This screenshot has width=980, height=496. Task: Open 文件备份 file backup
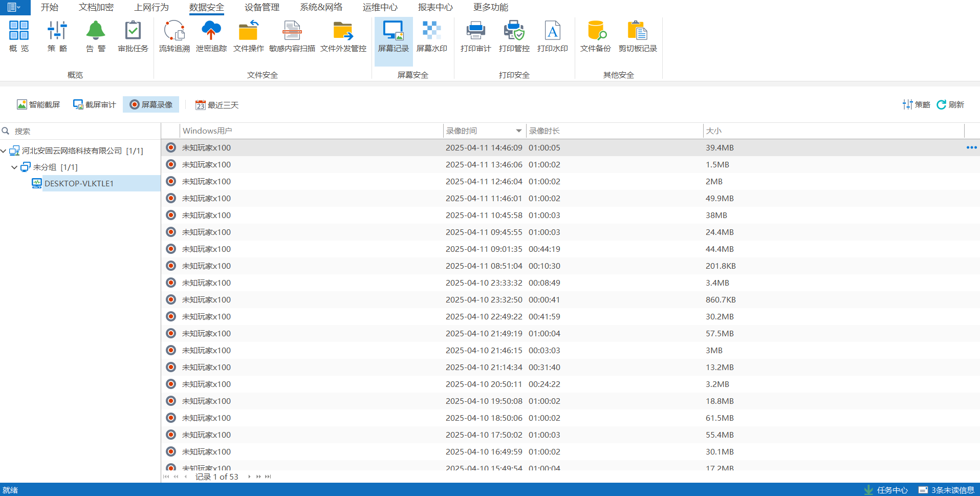click(x=596, y=36)
